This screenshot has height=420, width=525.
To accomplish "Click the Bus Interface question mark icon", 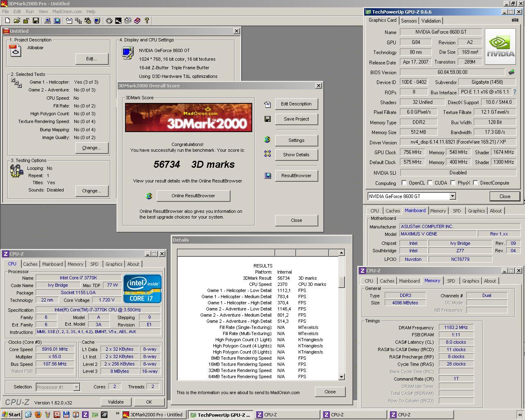I will point(515,92).
